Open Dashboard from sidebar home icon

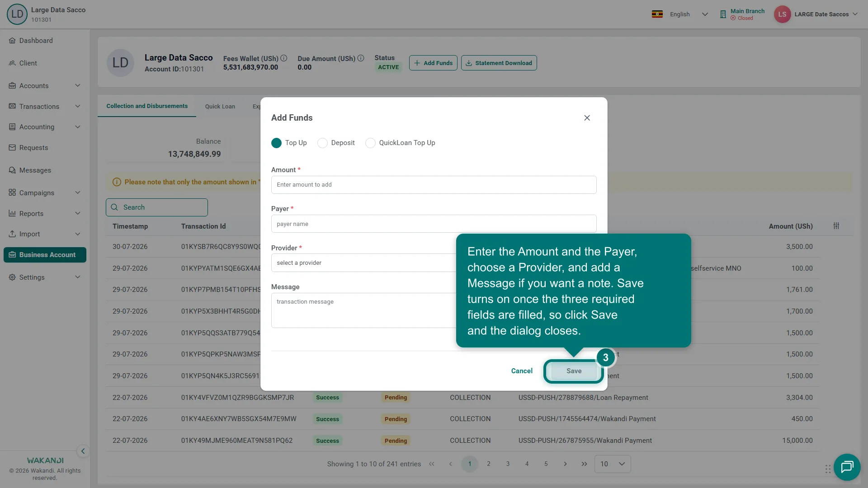point(12,41)
